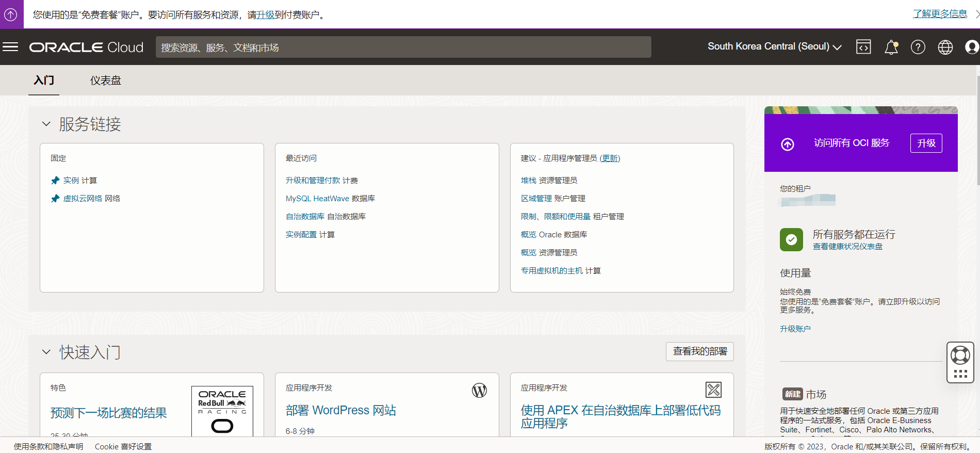Click the blurred tenancy name under 您的租户

pos(808,200)
